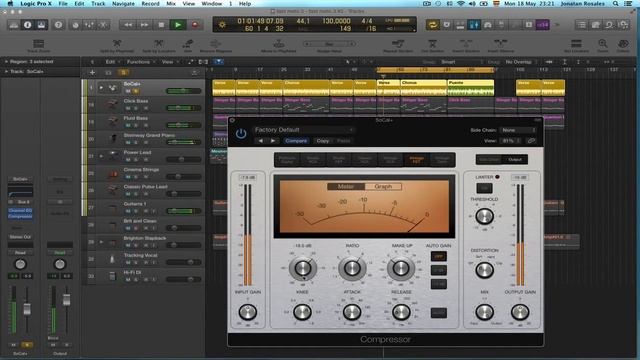Viewport: 640px width, 360px height.
Task: Open the Navigate menu in the menu bar
Action: point(123,4)
